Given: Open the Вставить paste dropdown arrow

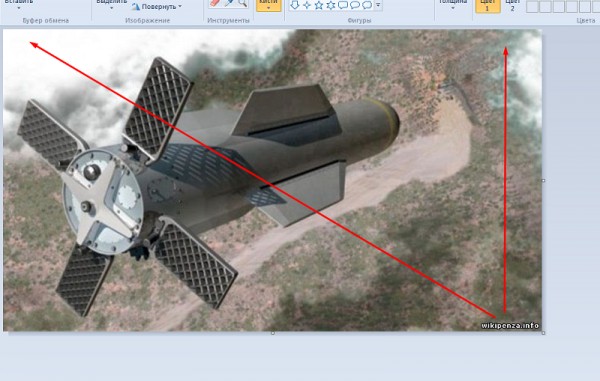Looking at the screenshot, I should (19, 8).
